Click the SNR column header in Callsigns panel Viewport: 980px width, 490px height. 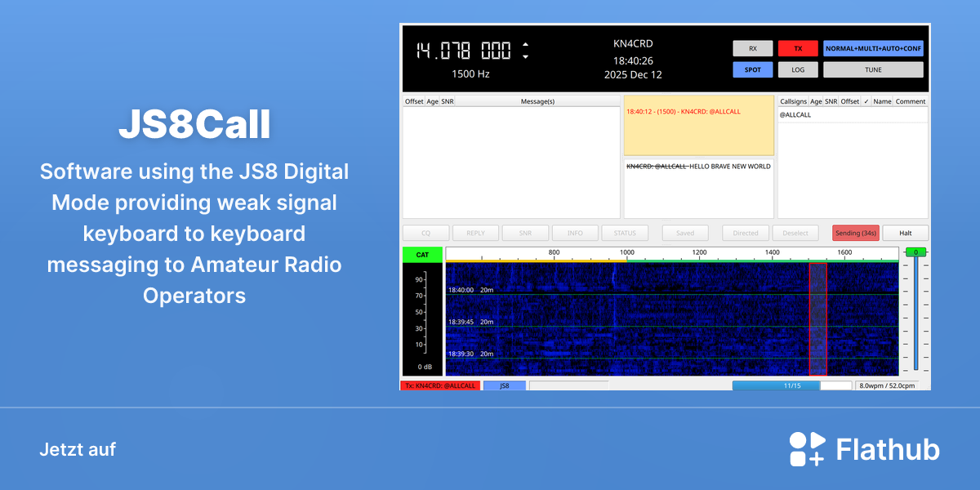click(x=831, y=101)
